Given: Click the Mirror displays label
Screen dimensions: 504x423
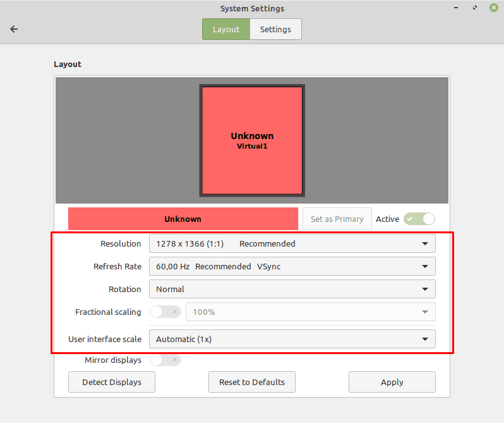Looking at the screenshot, I should [113, 360].
